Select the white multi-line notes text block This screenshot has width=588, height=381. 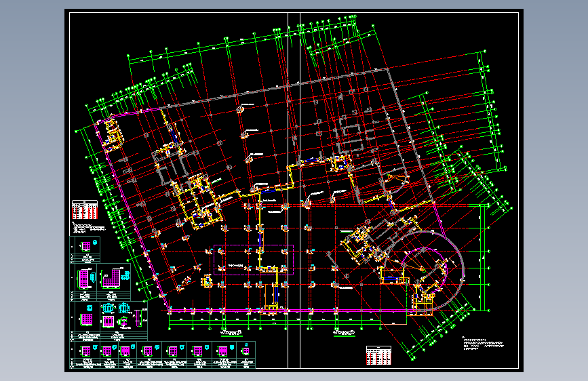[x=484, y=344]
